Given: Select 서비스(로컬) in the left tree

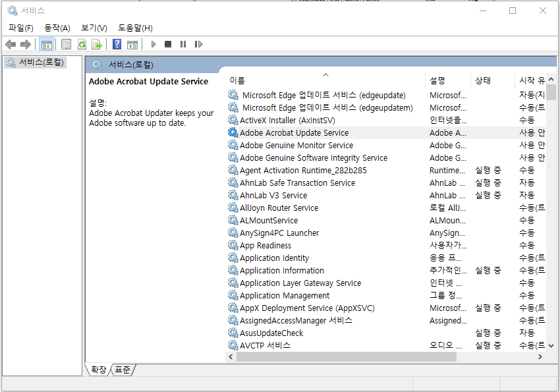Looking at the screenshot, I should tap(35, 63).
